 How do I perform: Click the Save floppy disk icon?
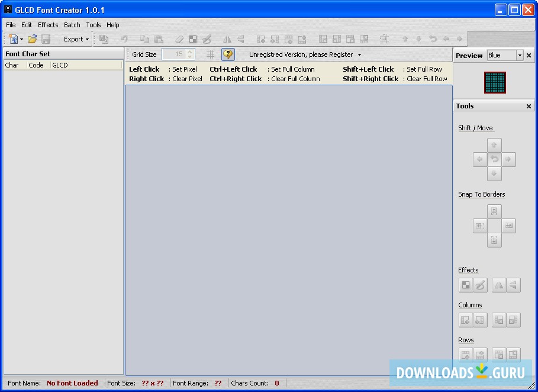[x=46, y=39]
